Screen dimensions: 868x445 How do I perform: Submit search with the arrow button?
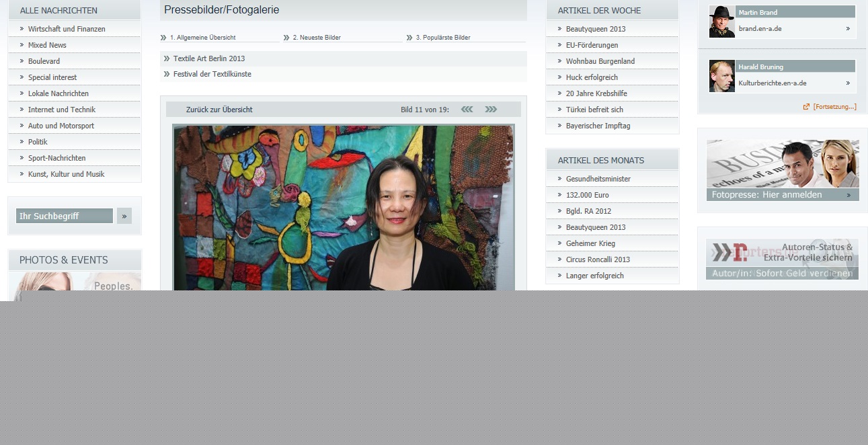point(124,216)
